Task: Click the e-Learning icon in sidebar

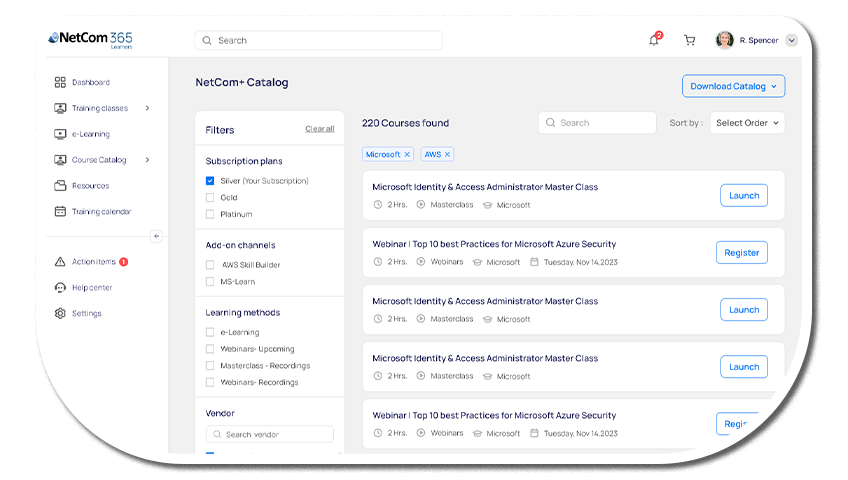Action: click(60, 134)
